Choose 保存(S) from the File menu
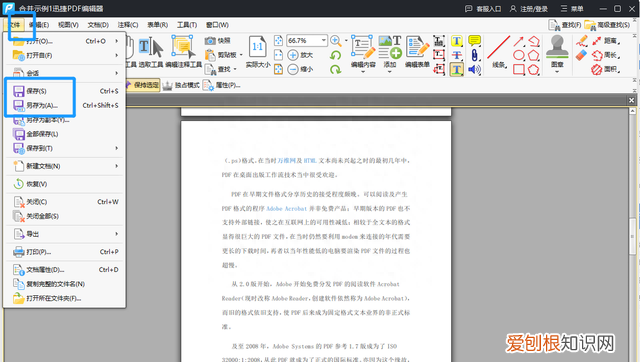Image resolution: width=640 pixels, height=362 pixels. [65, 91]
